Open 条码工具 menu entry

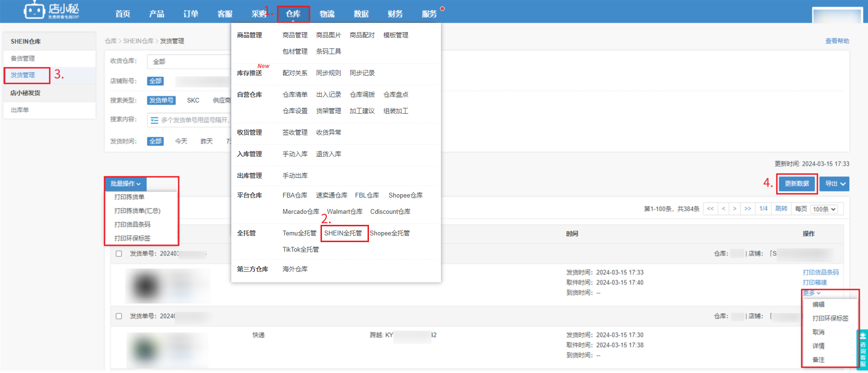329,51
